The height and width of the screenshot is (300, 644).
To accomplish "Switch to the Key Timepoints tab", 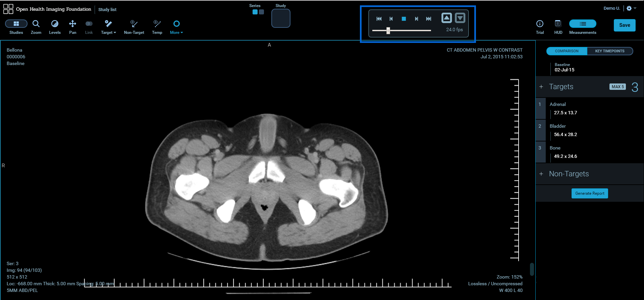I will click(x=609, y=51).
